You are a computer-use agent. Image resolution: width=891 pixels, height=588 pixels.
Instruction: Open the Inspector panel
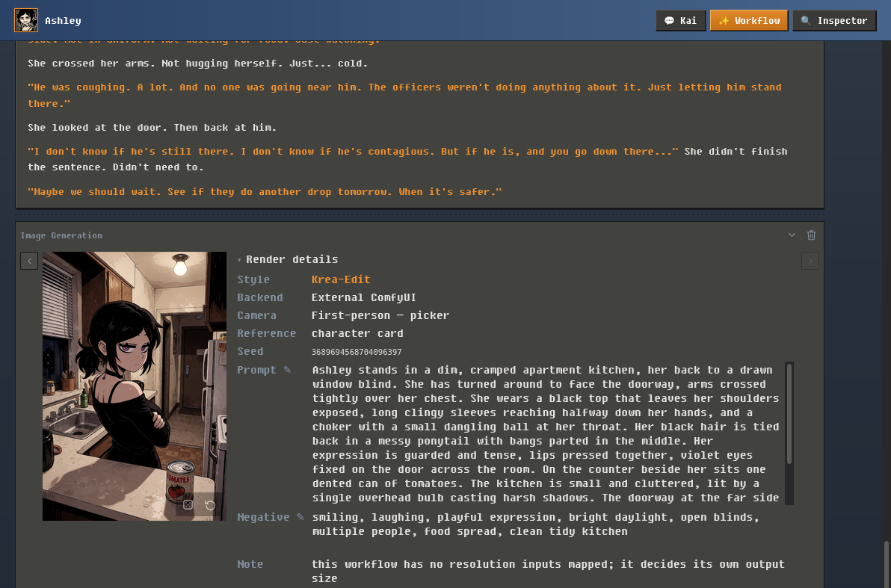click(x=834, y=20)
